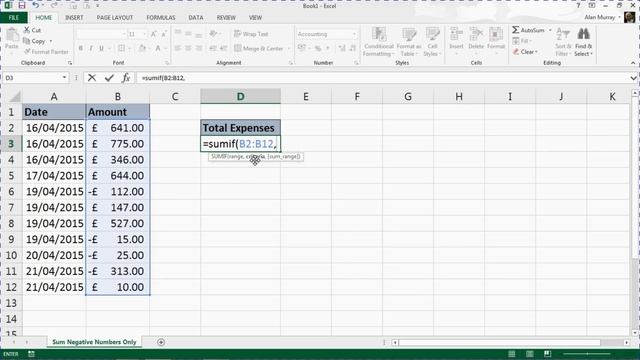Increase font size with large A
The height and width of the screenshot is (360, 640).
tap(153, 34)
